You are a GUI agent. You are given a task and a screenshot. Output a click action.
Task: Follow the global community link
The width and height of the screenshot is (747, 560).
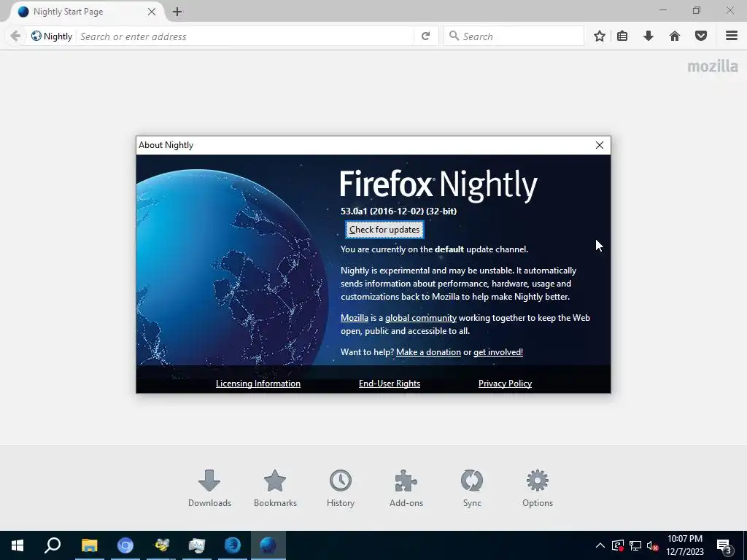[x=421, y=318]
